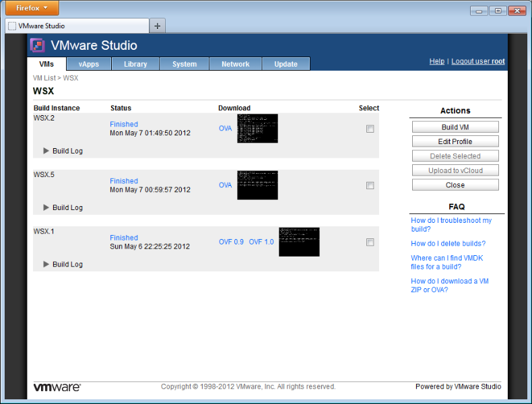Click the date Mon May 7 00:59:57 2012
Image resolution: width=532 pixels, height=404 pixels.
[150, 190]
